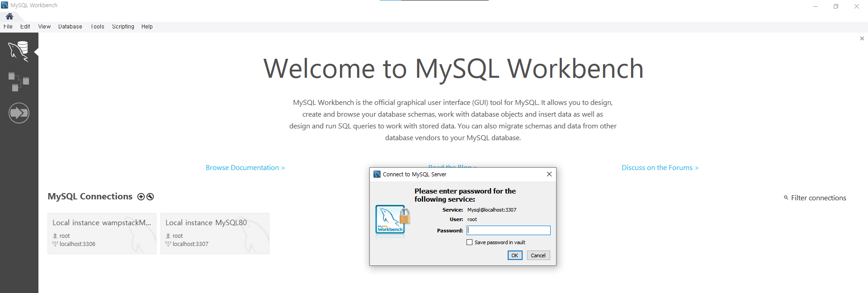Open the View menu
This screenshot has height=293, width=868.
coord(44,27)
